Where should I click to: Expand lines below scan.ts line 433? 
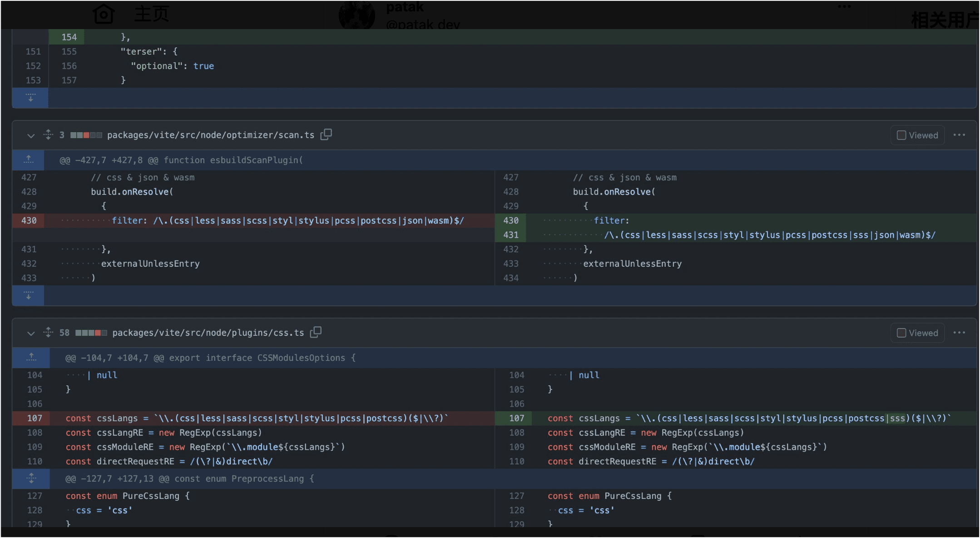[x=29, y=296]
